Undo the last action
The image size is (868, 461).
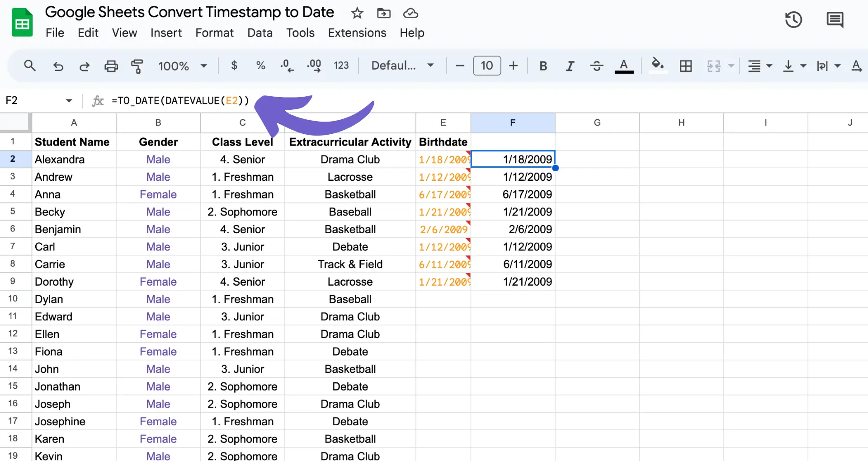[58, 66]
